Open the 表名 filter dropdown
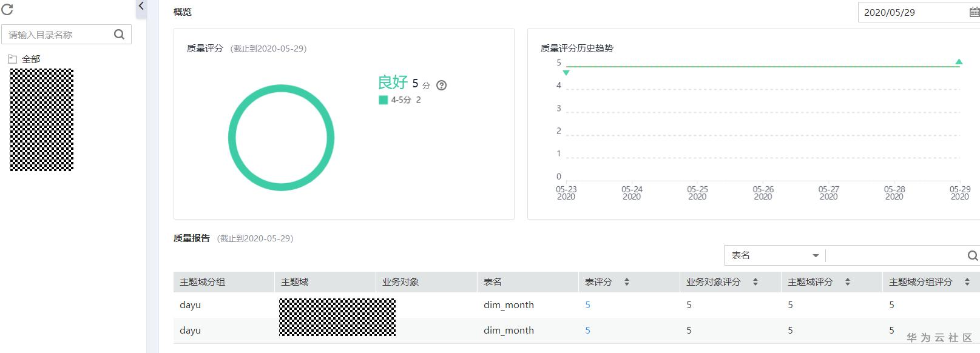The width and height of the screenshot is (980, 353). coord(774,255)
